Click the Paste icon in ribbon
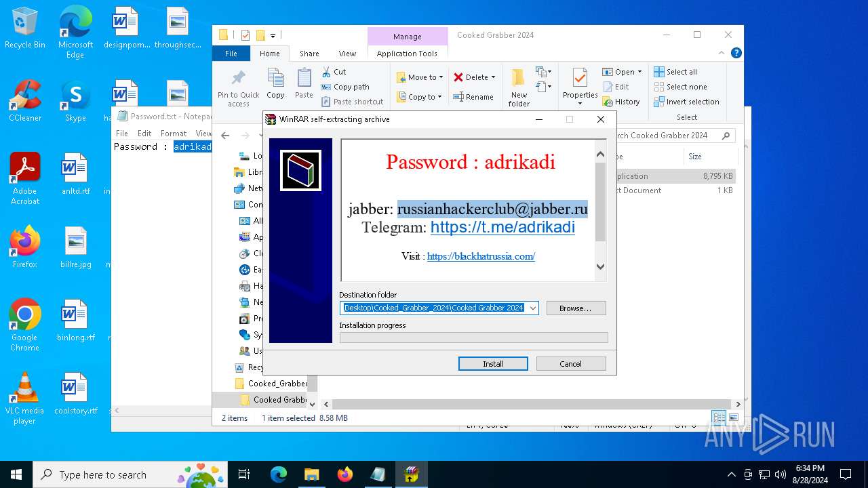The width and height of the screenshot is (868, 488). pyautogui.click(x=304, y=84)
